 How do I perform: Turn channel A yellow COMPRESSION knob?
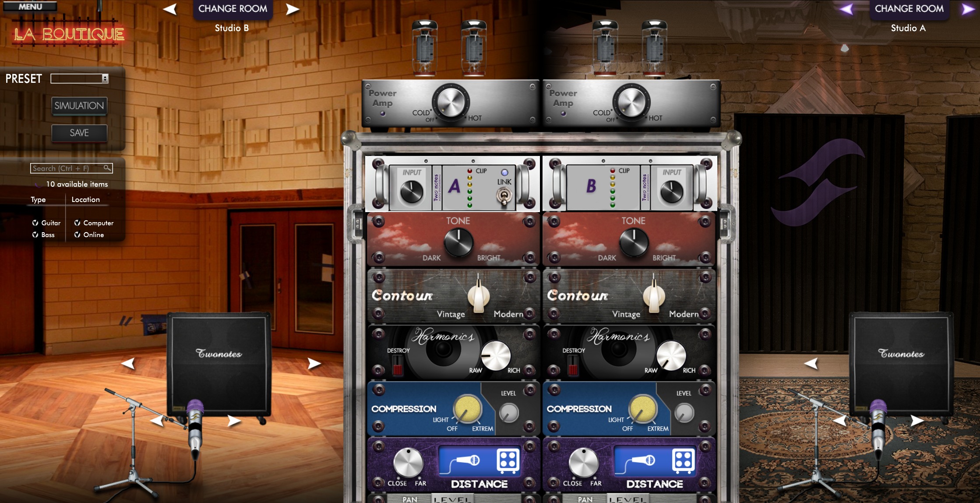(467, 409)
